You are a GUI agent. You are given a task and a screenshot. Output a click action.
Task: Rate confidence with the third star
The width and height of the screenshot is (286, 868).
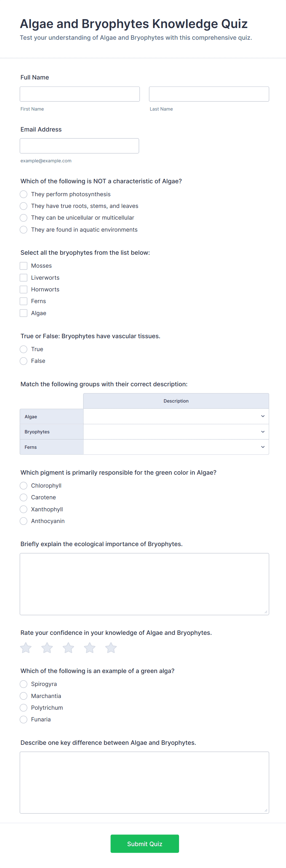[68, 647]
